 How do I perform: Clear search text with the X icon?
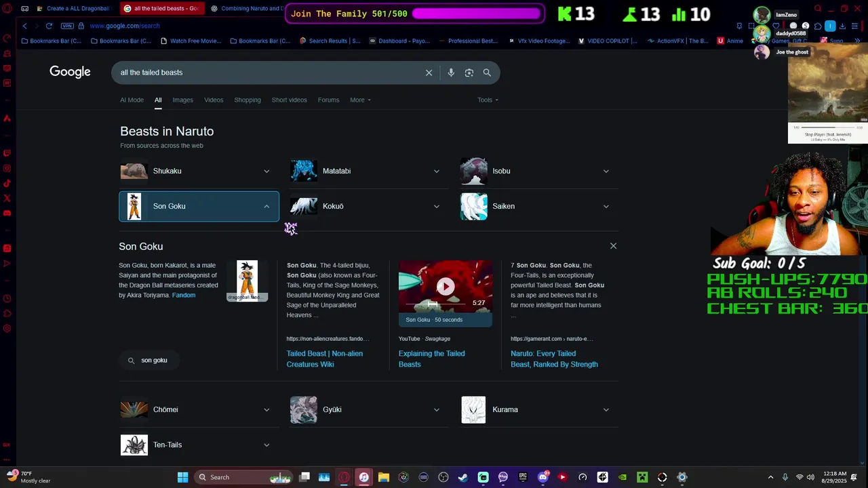tap(429, 73)
